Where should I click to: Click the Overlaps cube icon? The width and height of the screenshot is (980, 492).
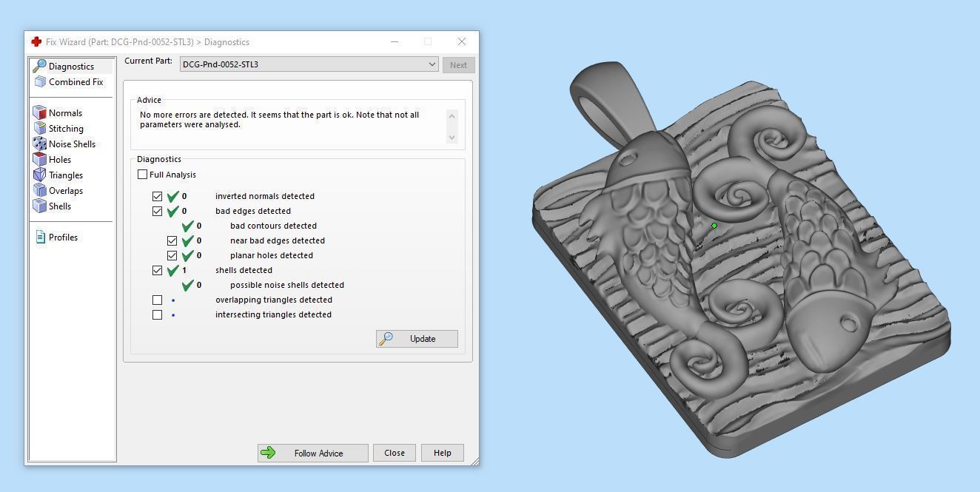(40, 191)
